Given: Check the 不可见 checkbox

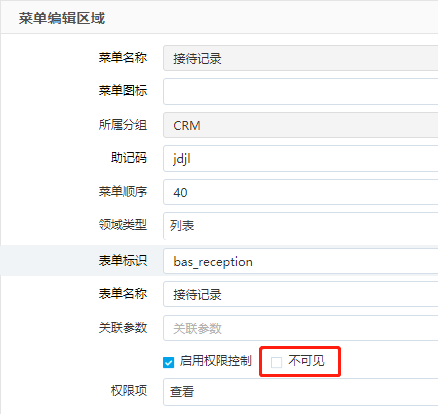Looking at the screenshot, I should [276, 362].
